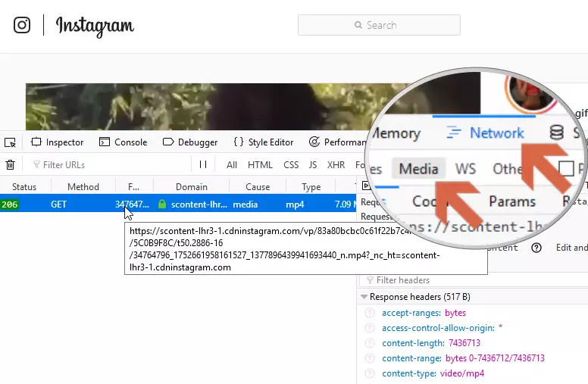Pick an element with the inspector picker icon
The height and width of the screenshot is (384, 588).
click(10, 142)
